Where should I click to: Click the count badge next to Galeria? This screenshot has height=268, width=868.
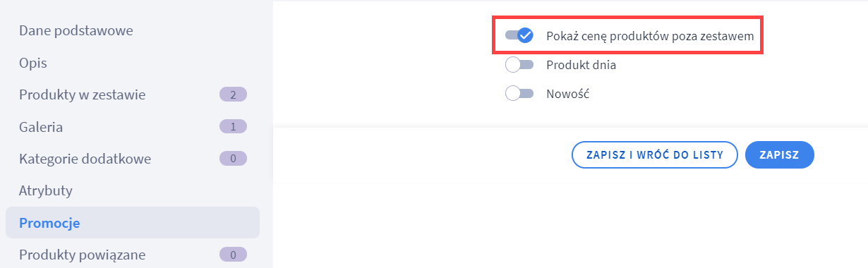pos(233,127)
